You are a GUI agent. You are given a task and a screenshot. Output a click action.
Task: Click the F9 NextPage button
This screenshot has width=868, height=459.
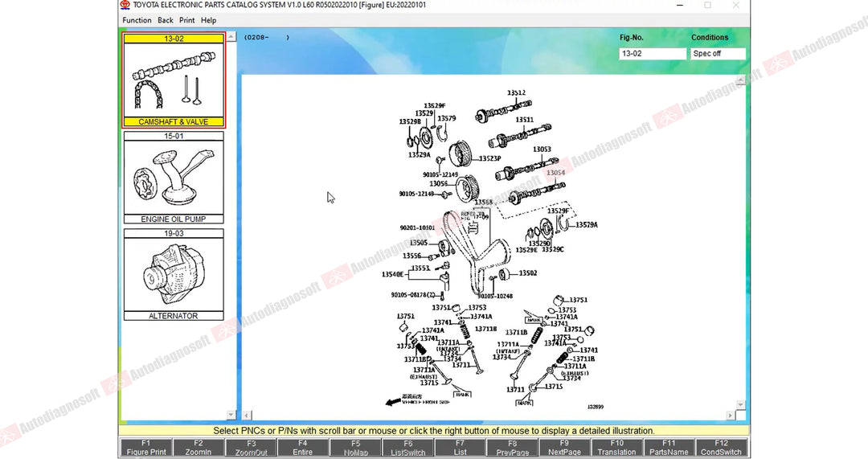(564, 448)
